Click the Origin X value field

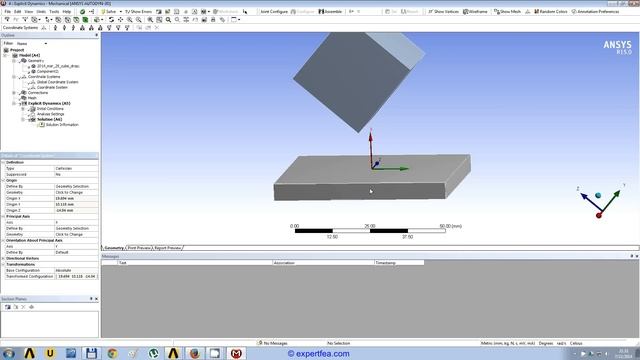click(76, 198)
